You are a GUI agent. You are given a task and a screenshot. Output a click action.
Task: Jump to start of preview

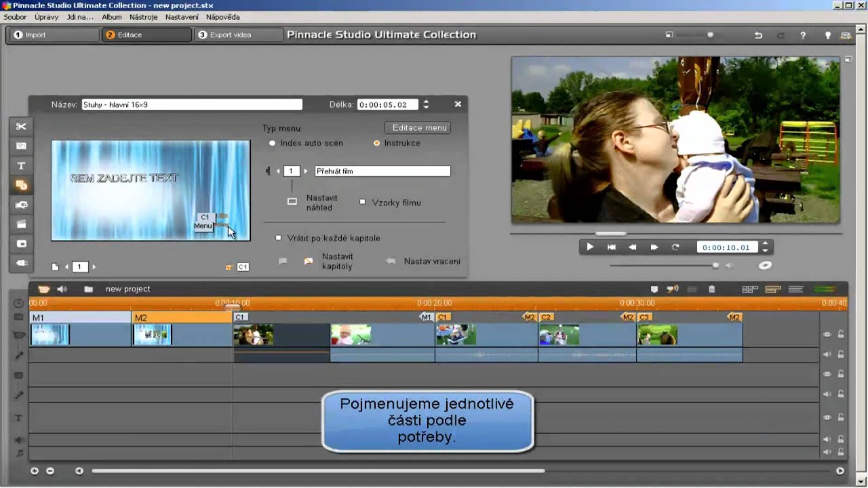coord(611,247)
